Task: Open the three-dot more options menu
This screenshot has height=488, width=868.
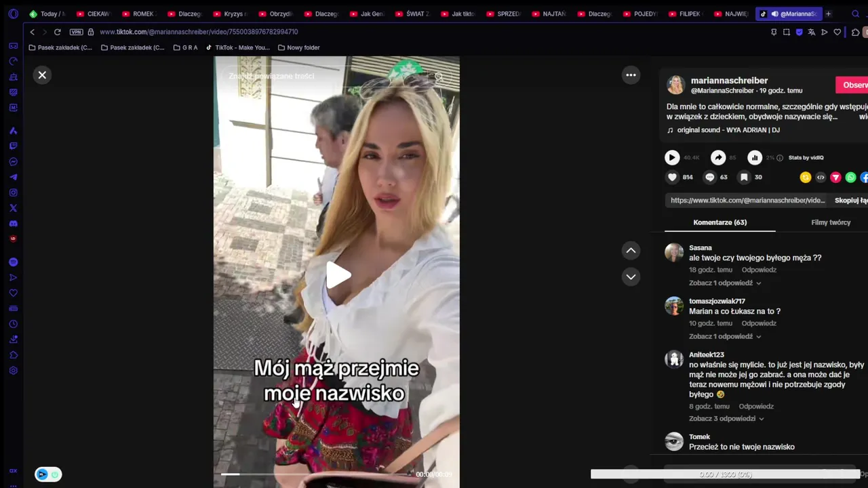Action: (631, 75)
